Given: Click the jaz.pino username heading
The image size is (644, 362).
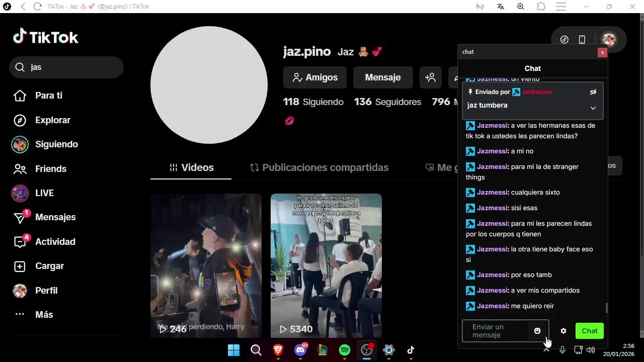Looking at the screenshot, I should coord(307,52).
